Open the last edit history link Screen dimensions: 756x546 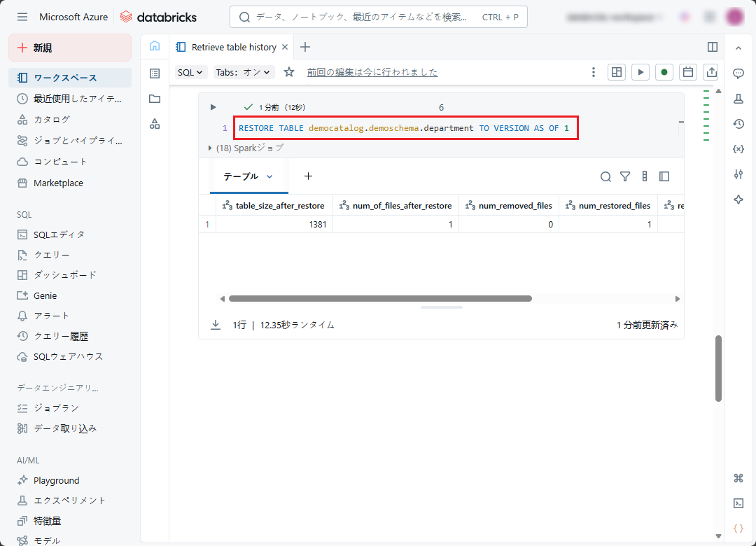coord(372,72)
